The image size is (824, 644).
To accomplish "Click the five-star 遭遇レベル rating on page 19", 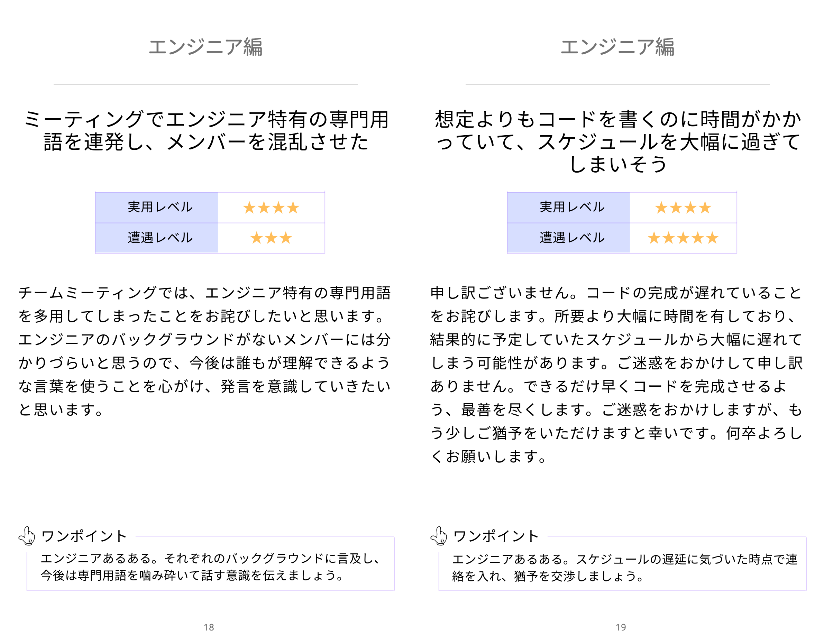I will pyautogui.click(x=683, y=238).
